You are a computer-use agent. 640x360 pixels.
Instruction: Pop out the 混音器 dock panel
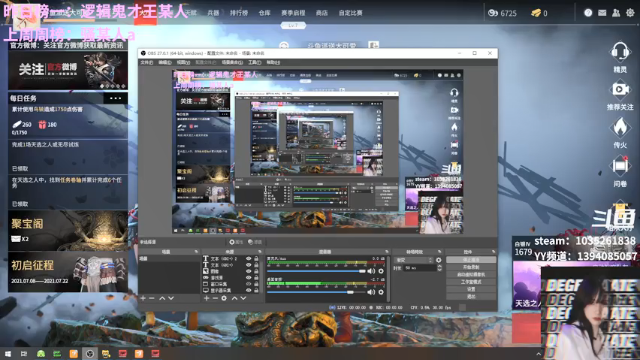[387, 252]
